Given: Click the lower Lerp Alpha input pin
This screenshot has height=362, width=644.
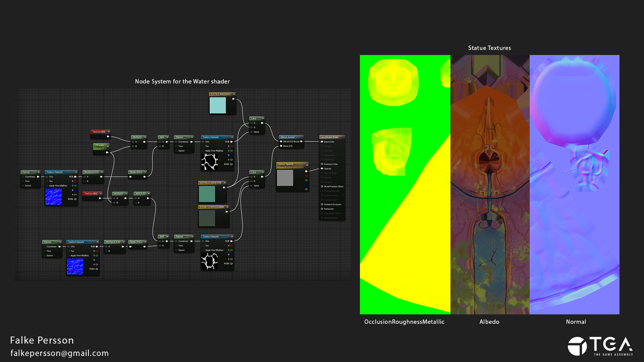Looking at the screenshot, I should point(252,186).
